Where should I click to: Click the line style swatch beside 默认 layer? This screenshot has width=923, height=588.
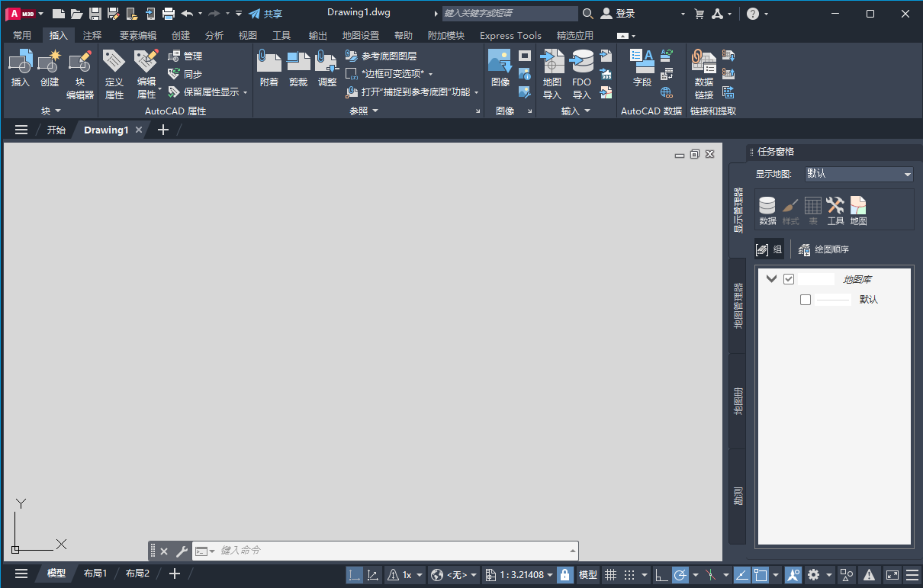(832, 299)
